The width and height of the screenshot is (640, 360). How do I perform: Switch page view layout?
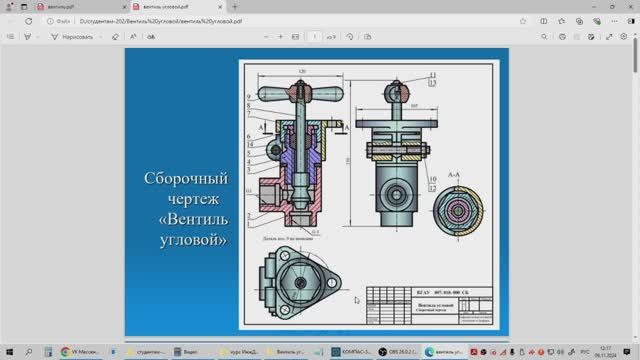click(x=367, y=37)
